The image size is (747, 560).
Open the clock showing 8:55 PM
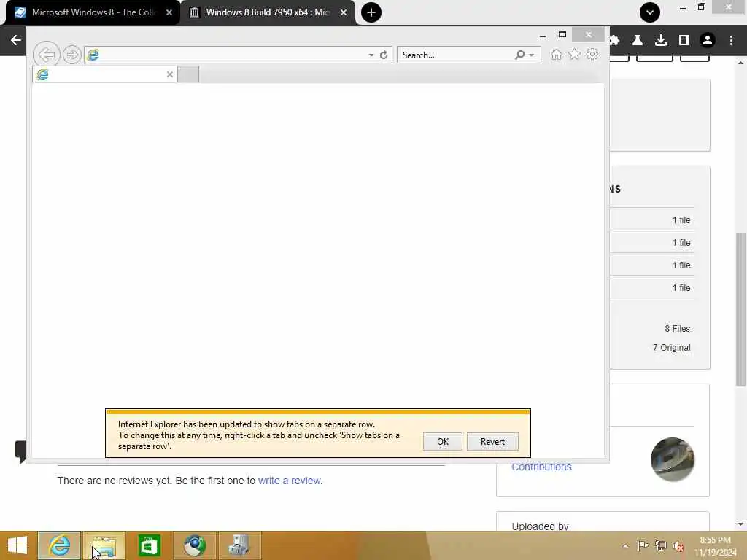pos(715,546)
